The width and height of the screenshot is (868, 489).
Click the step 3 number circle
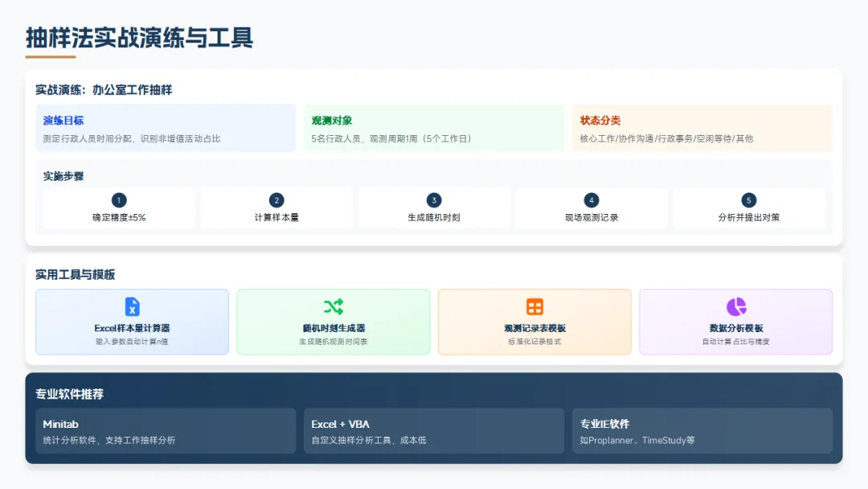click(x=434, y=200)
